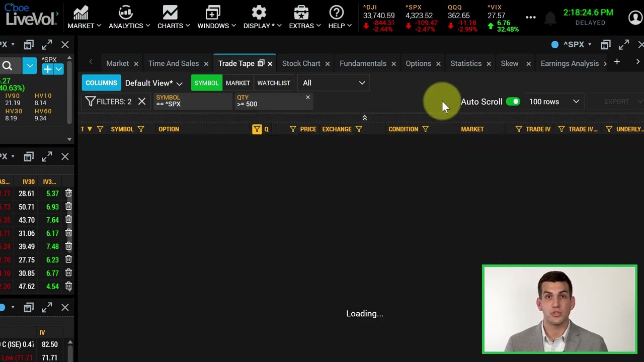Add a new tab with plus icon

(617, 62)
